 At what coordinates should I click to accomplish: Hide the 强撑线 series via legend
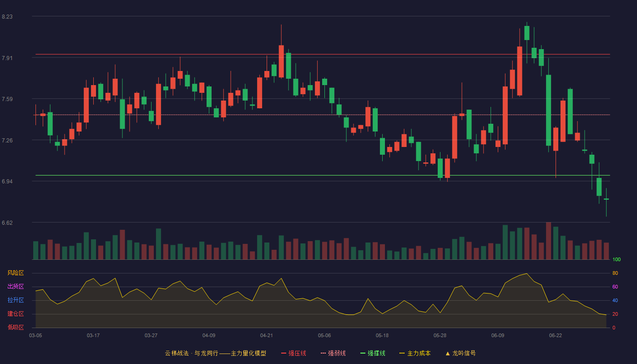click(373, 353)
